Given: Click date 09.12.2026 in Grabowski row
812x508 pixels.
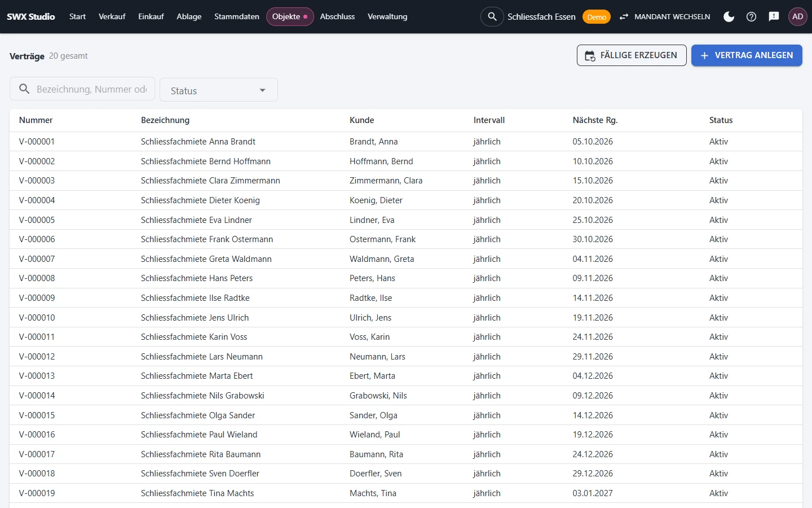Looking at the screenshot, I should click(x=593, y=396).
